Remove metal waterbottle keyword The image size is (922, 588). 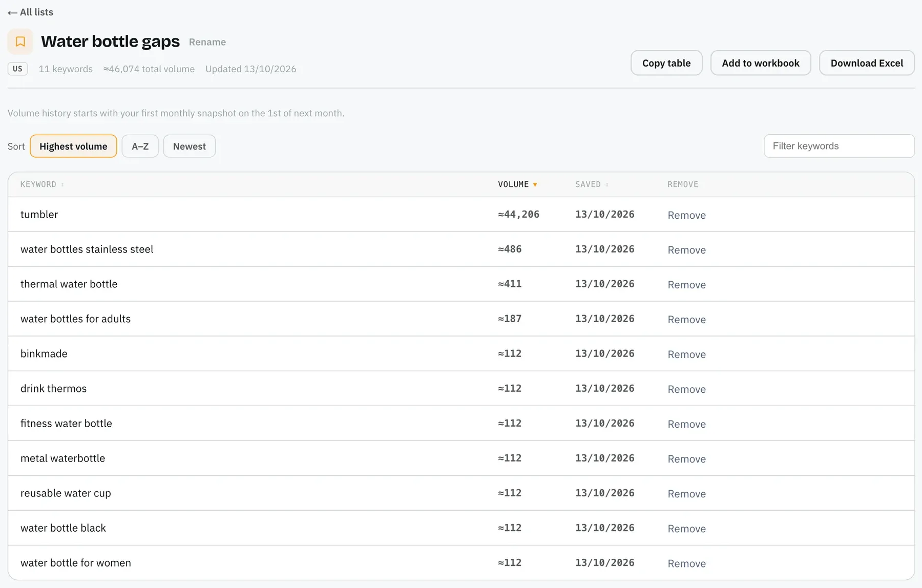686,459
